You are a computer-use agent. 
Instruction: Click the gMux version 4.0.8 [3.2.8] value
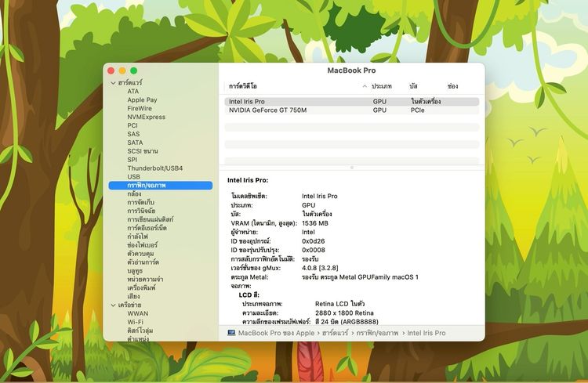[320, 269]
